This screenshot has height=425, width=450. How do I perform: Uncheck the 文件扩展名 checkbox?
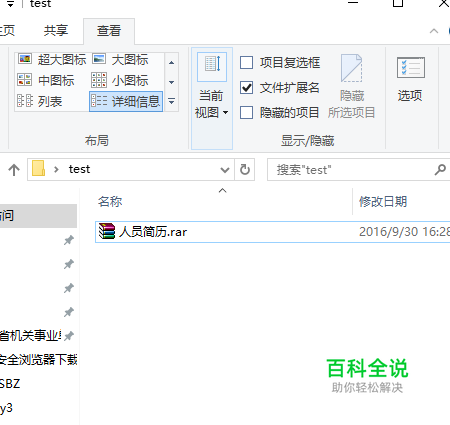(247, 88)
